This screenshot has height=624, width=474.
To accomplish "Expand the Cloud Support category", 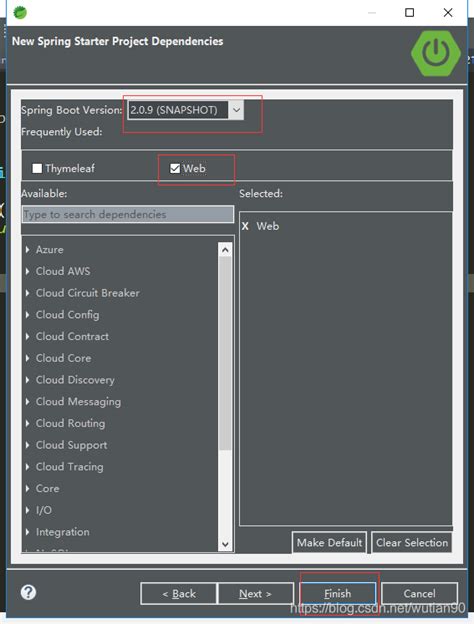I will (x=27, y=445).
